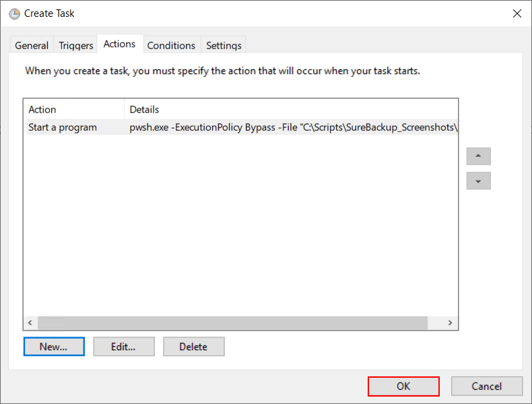This screenshot has width=532, height=404.
Task: Close the Create Task dialog window
Action: click(x=517, y=13)
